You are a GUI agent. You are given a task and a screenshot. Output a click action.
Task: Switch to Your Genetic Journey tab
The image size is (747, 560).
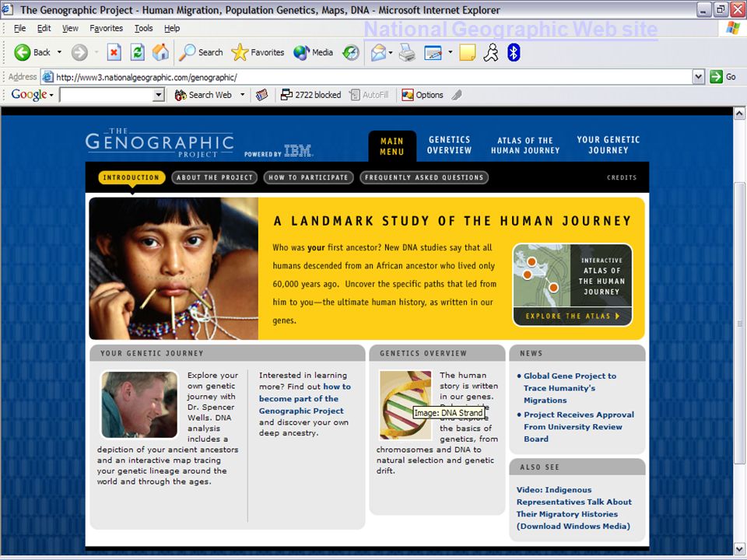coord(608,145)
